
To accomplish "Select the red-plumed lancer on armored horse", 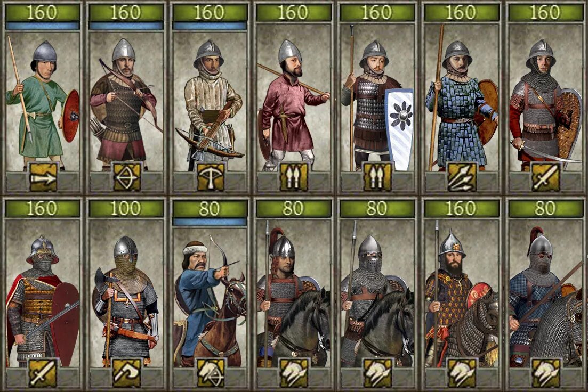I will click(x=545, y=294).
